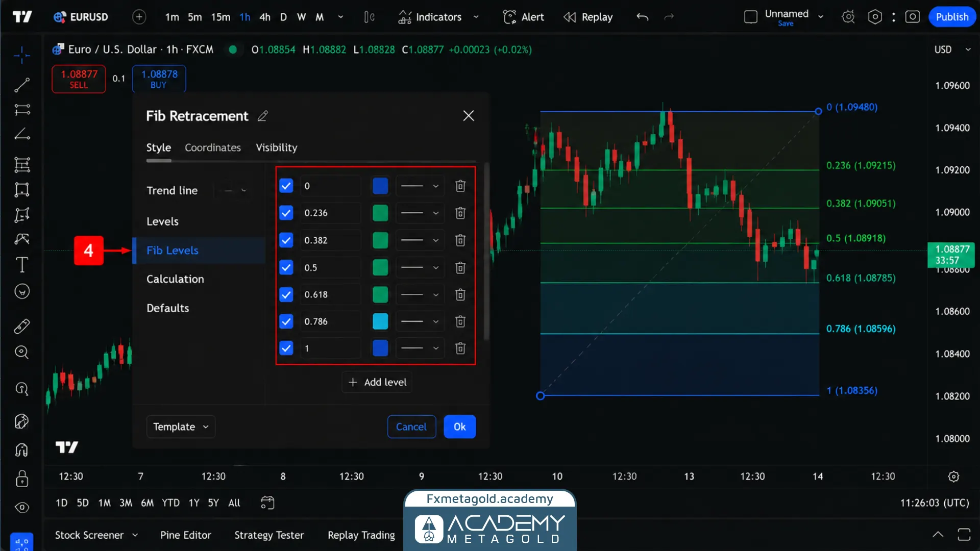The image size is (980, 551).
Task: Uncheck the 0 level checkbox
Action: pos(286,186)
